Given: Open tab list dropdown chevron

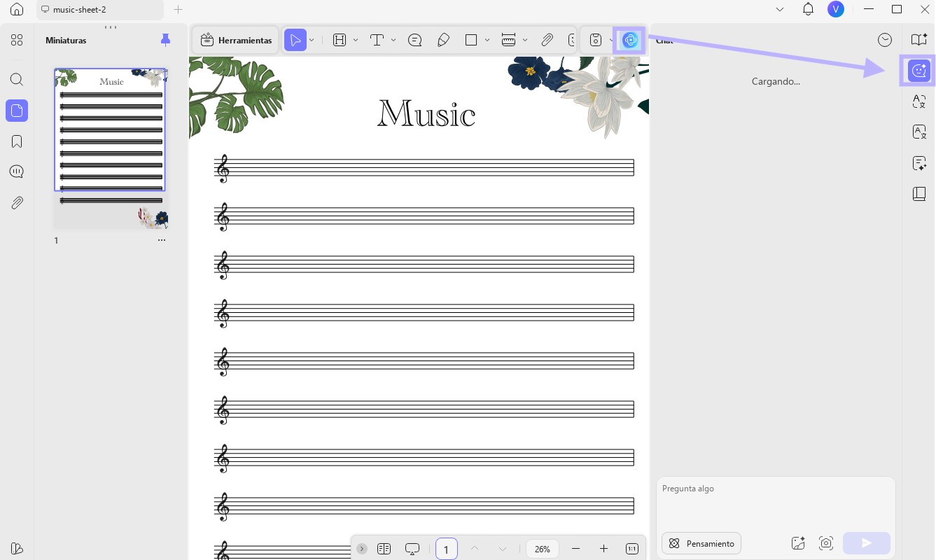Looking at the screenshot, I should [x=780, y=10].
